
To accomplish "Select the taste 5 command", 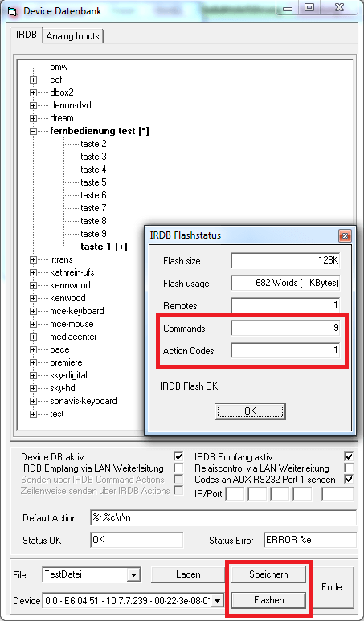I will [x=93, y=182].
